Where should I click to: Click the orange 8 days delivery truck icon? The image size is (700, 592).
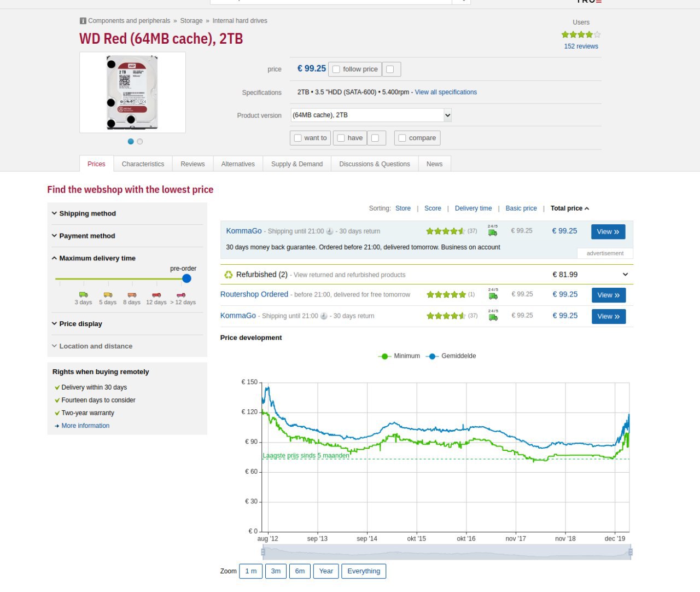click(132, 295)
